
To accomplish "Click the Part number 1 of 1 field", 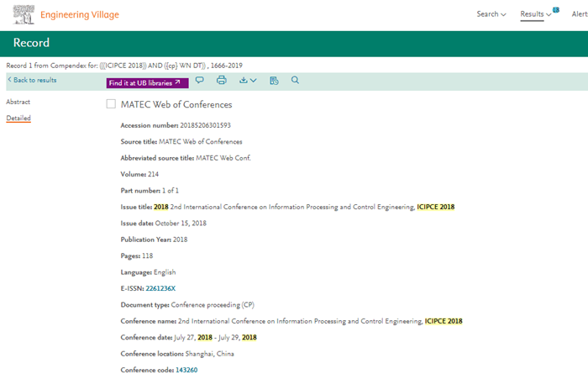I will pyautogui.click(x=150, y=191).
